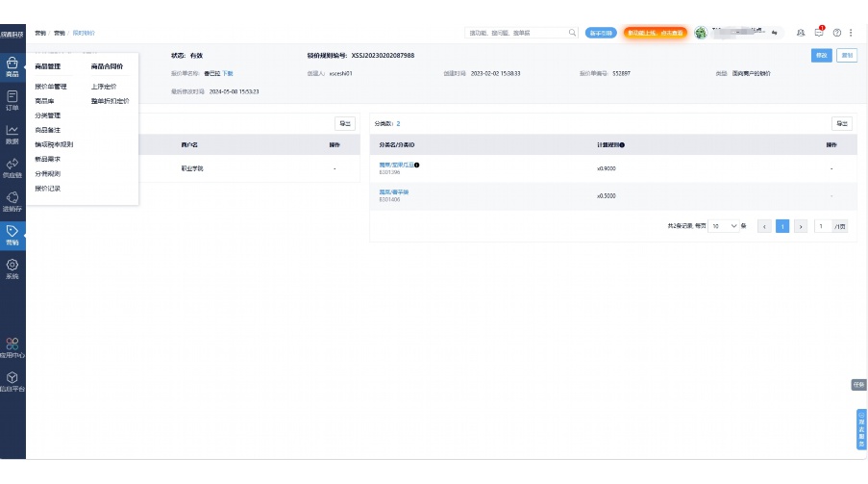This screenshot has width=868, height=484.
Task: Open the three-dot more options menu
Action: 851,33
